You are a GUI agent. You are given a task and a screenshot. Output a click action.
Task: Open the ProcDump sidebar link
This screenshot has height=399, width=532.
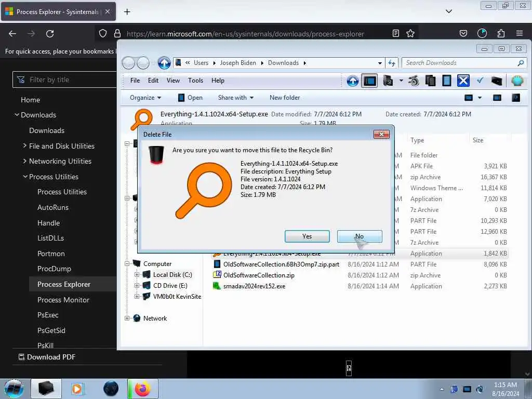pos(54,269)
